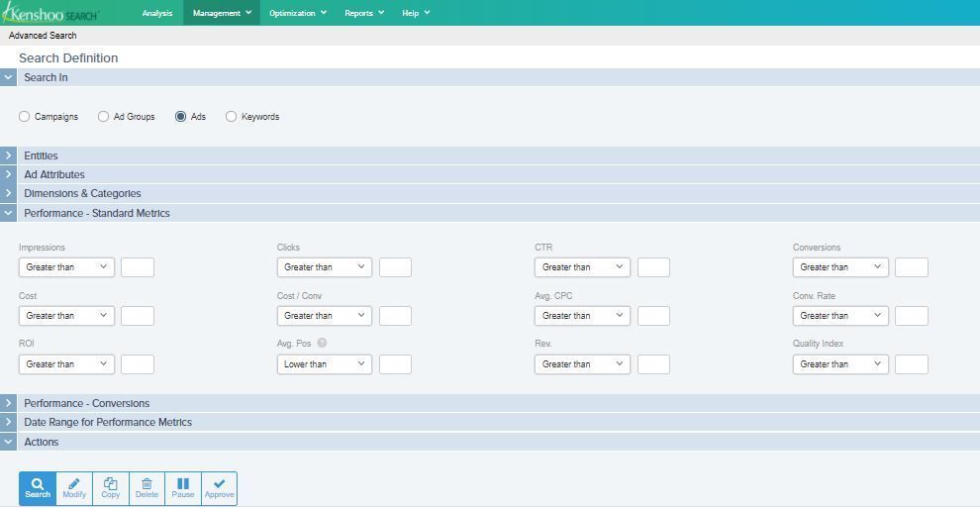Open the Clicks comparison dropdown
The width and height of the screenshot is (980, 510).
(325, 266)
